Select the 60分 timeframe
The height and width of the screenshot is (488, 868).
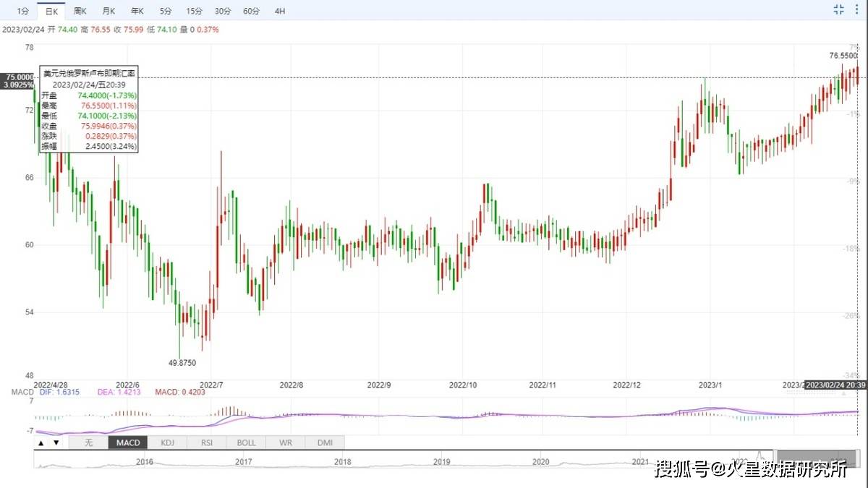[252, 11]
